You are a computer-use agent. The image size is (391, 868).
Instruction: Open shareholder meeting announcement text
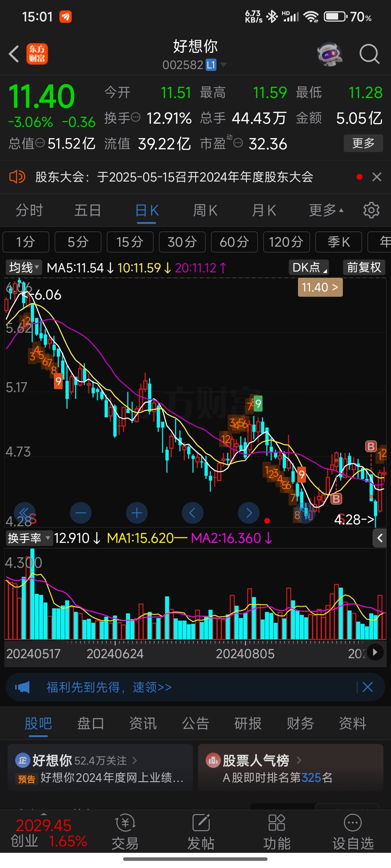174,177
